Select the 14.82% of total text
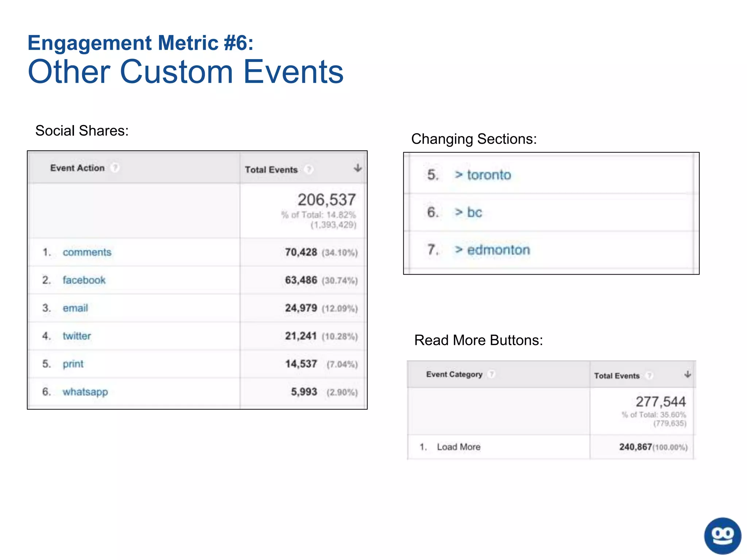This screenshot has width=747, height=560. click(318, 215)
